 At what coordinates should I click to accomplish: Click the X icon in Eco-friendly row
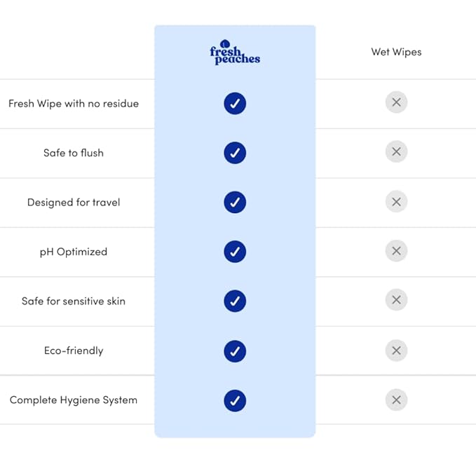pos(396,351)
